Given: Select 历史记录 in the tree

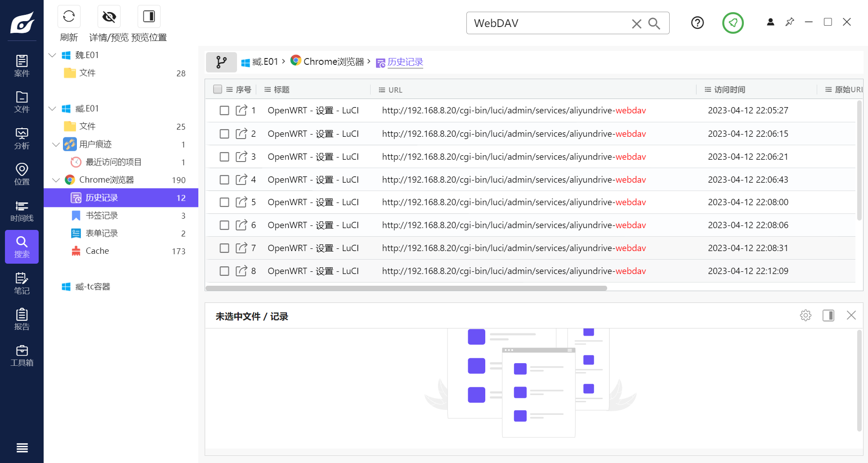Looking at the screenshot, I should (121, 198).
